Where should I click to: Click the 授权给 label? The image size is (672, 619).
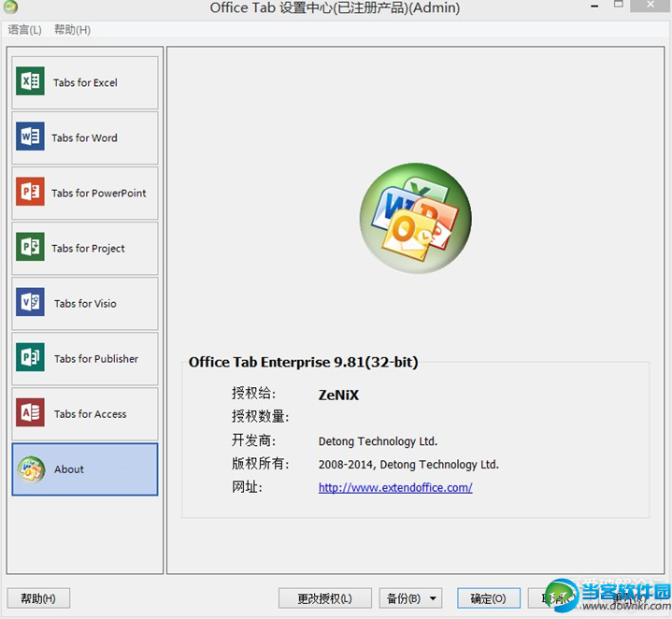coord(253,393)
